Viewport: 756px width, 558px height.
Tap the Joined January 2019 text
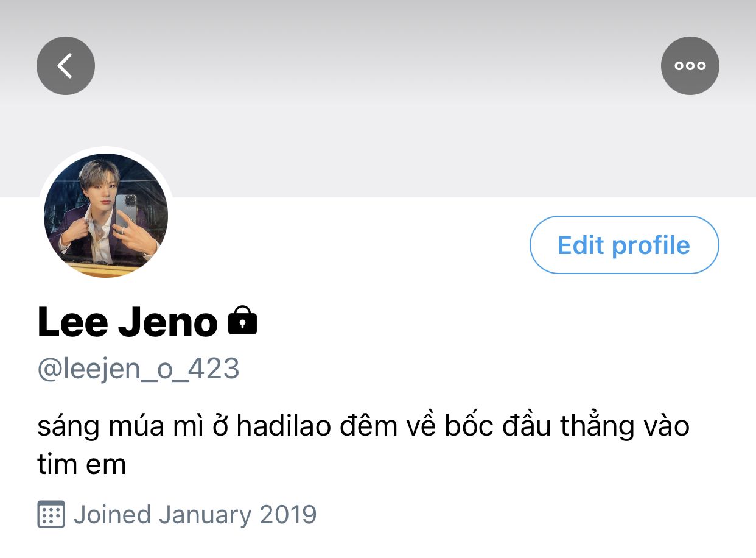tap(195, 515)
